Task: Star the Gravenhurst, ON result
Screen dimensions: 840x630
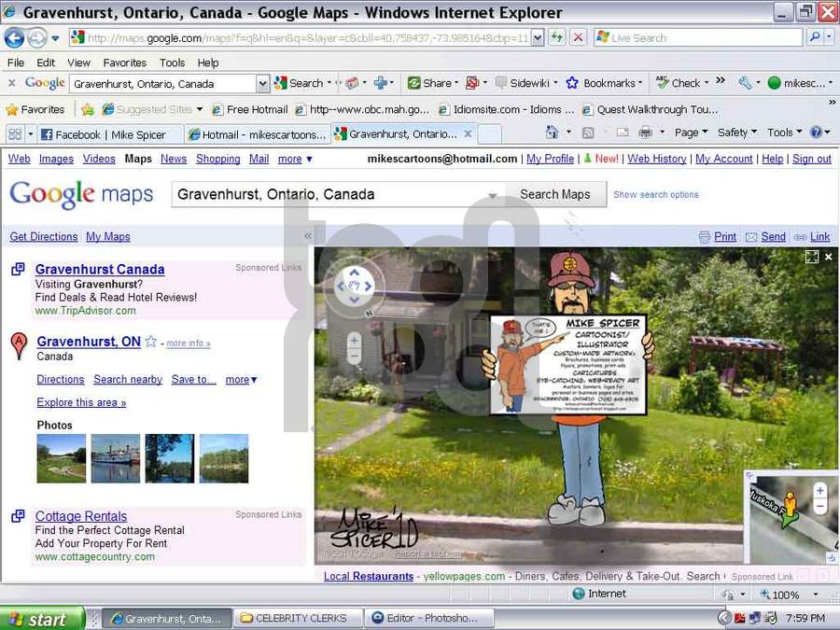Action: pyautogui.click(x=151, y=342)
